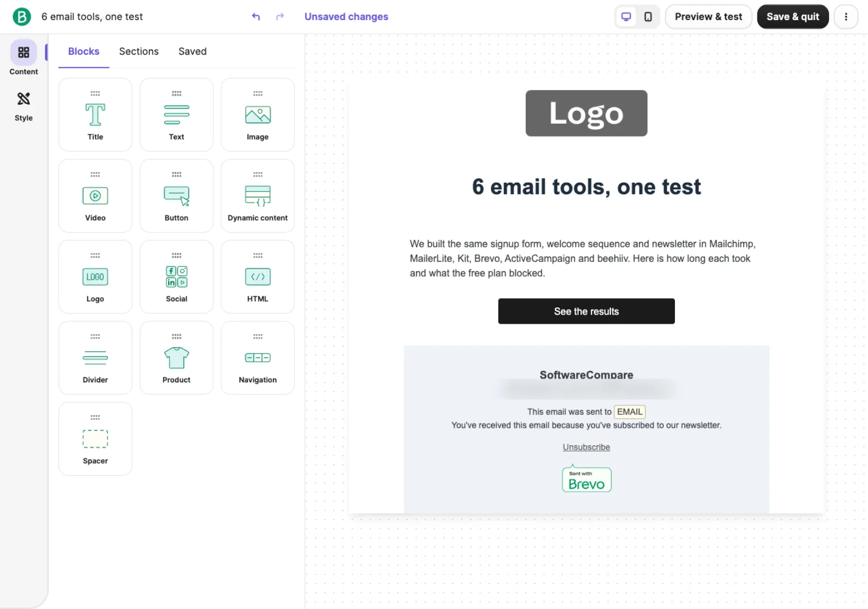Image resolution: width=868 pixels, height=609 pixels.
Task: Click the newsletter subscription notice text
Action: 586,426
